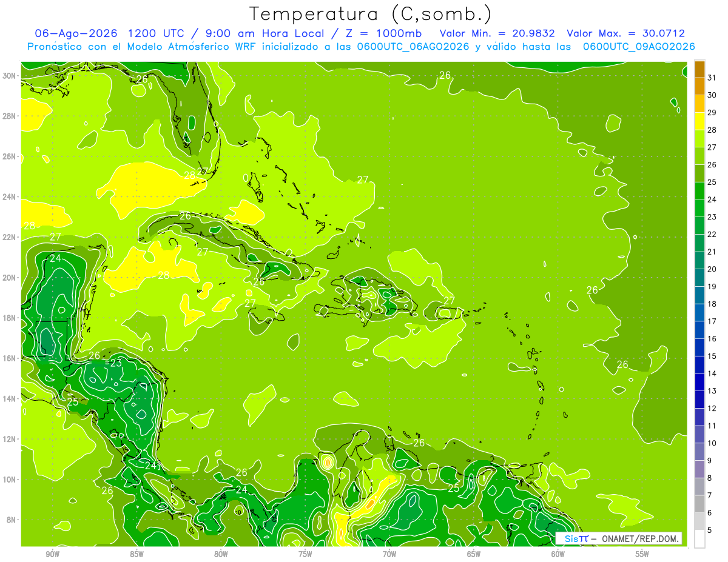Click the legend value 5 on the color scale

coord(710,530)
